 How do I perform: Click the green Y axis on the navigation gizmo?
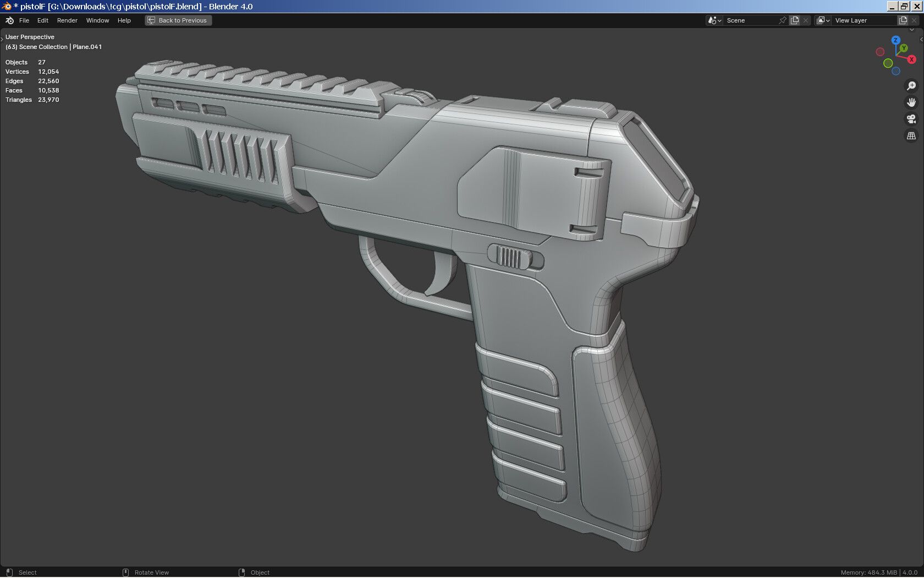(x=904, y=48)
